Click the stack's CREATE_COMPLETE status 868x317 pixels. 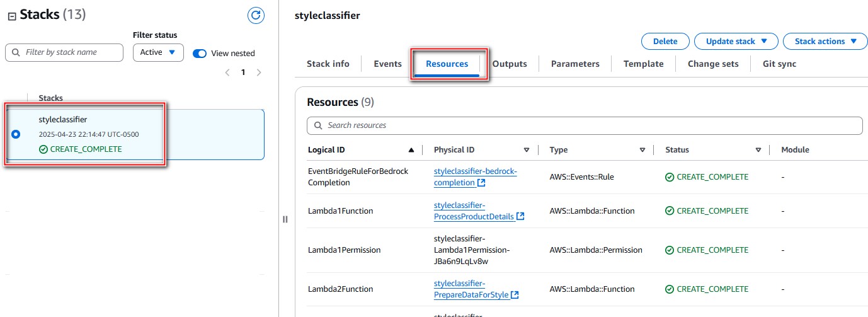tap(80, 149)
